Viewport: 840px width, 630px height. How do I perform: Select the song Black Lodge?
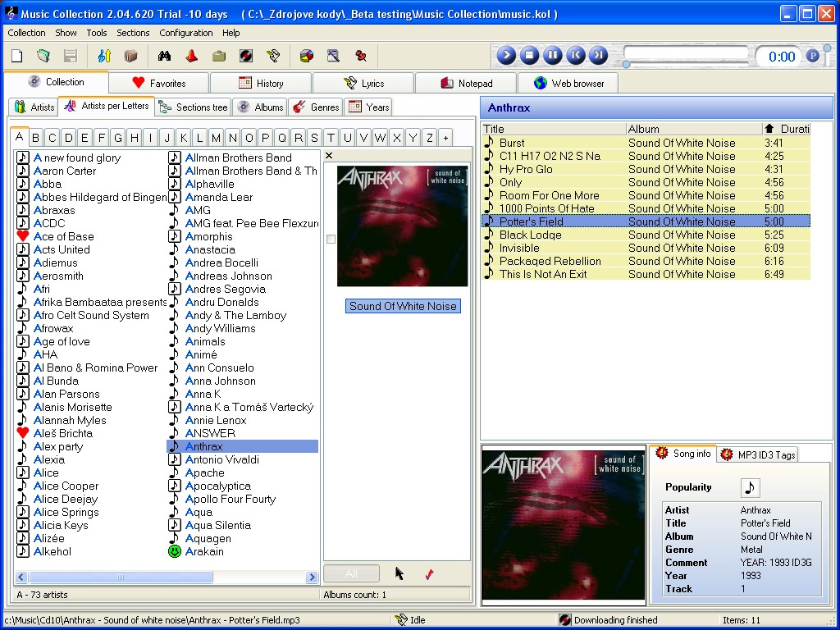click(x=646, y=235)
